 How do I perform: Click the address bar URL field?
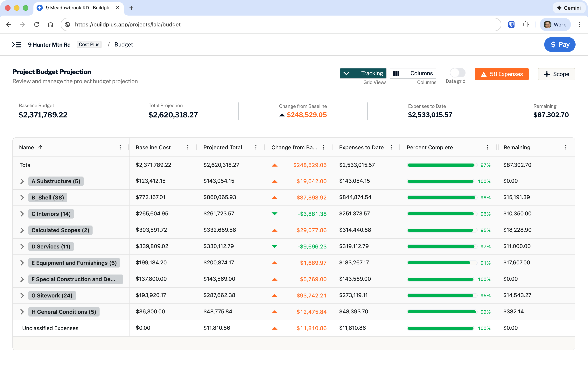[281, 24]
